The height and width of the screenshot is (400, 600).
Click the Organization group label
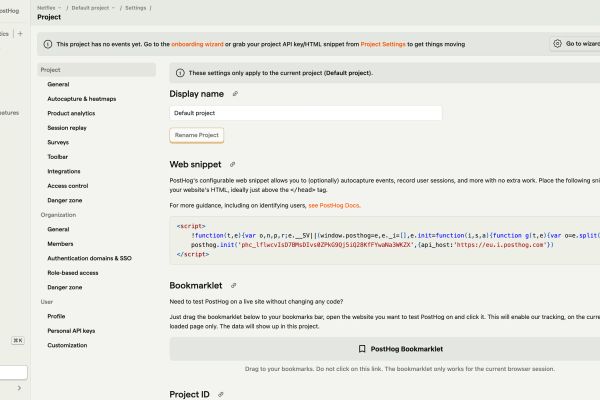click(x=58, y=215)
